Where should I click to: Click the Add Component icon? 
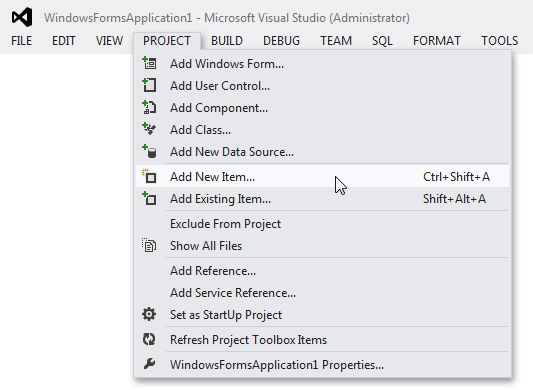pos(149,107)
